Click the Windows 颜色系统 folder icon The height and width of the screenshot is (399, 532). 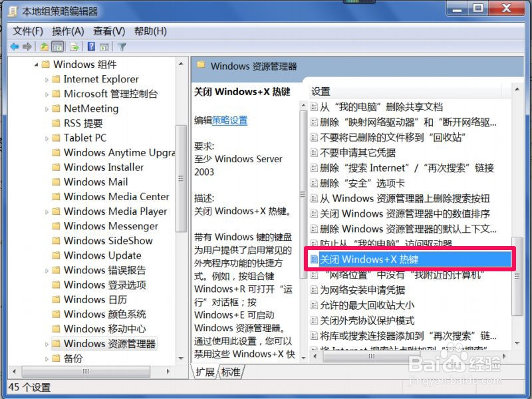(x=56, y=314)
